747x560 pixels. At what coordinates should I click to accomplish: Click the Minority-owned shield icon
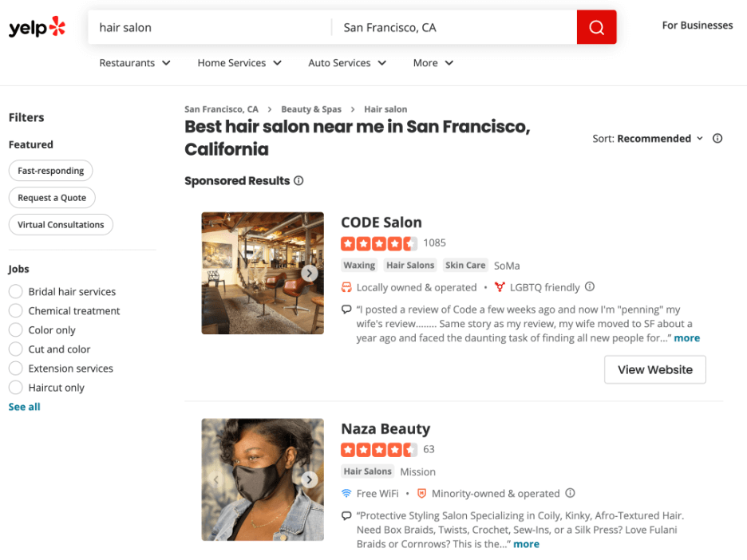[421, 493]
